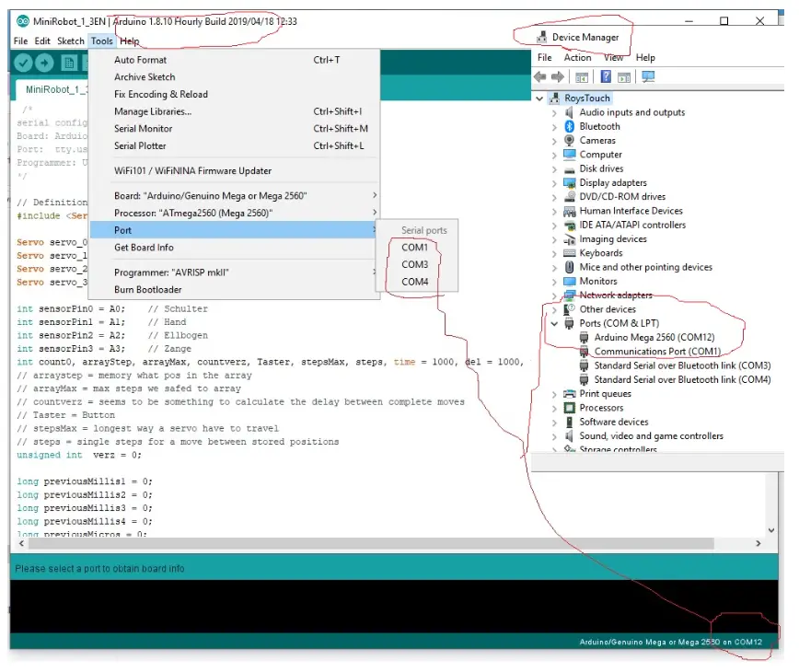Viewport: 799px width, 672px height.
Task: Select COM4 serial port
Action: pyautogui.click(x=417, y=282)
